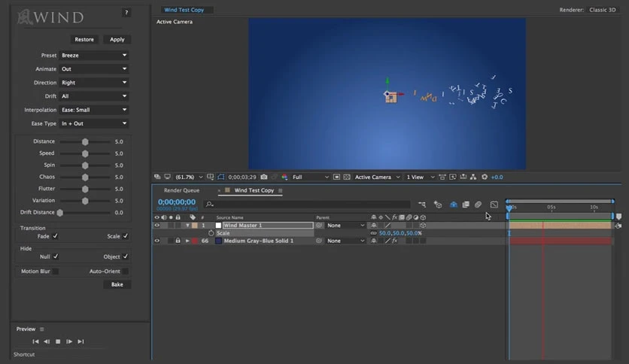Expand the Medium Gray-Blue Solid 1 layer
629x364 pixels.
(187, 241)
